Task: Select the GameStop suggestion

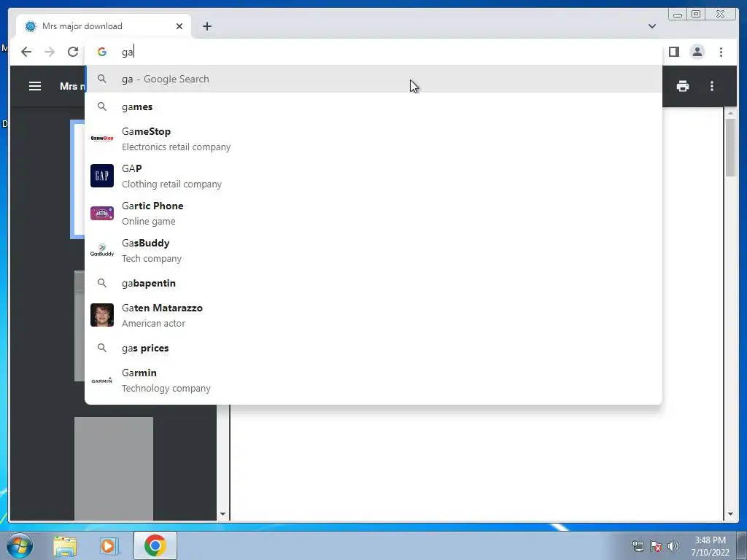Action: pos(373,139)
